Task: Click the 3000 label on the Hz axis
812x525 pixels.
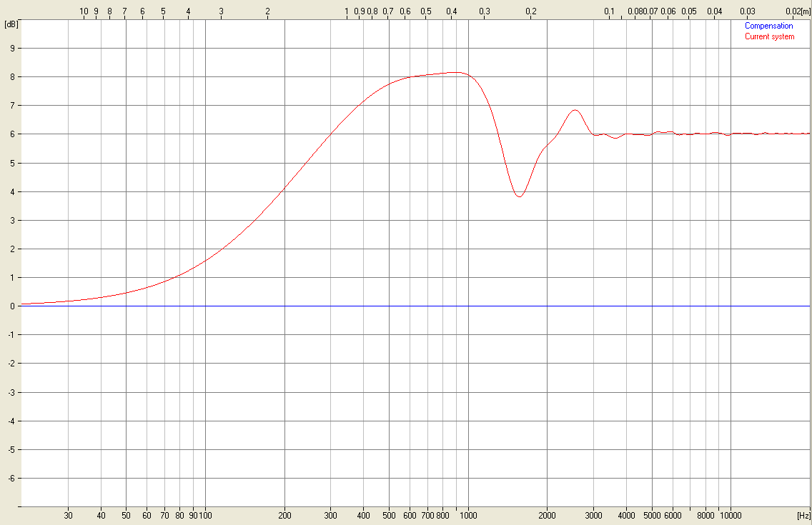Action: click(593, 516)
